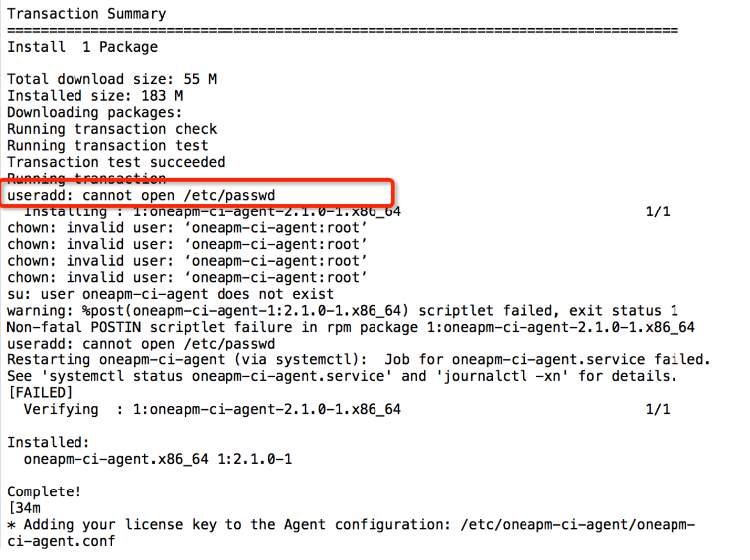Click 'Running transaction test' line
This screenshot has width=750, height=560.
[x=107, y=145]
